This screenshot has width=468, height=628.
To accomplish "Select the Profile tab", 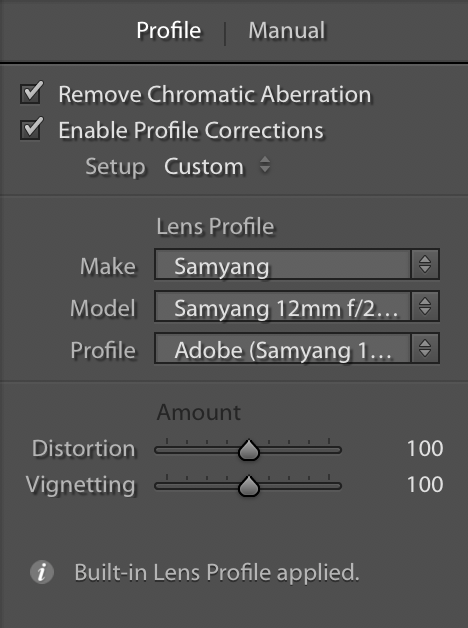I will coord(169,30).
